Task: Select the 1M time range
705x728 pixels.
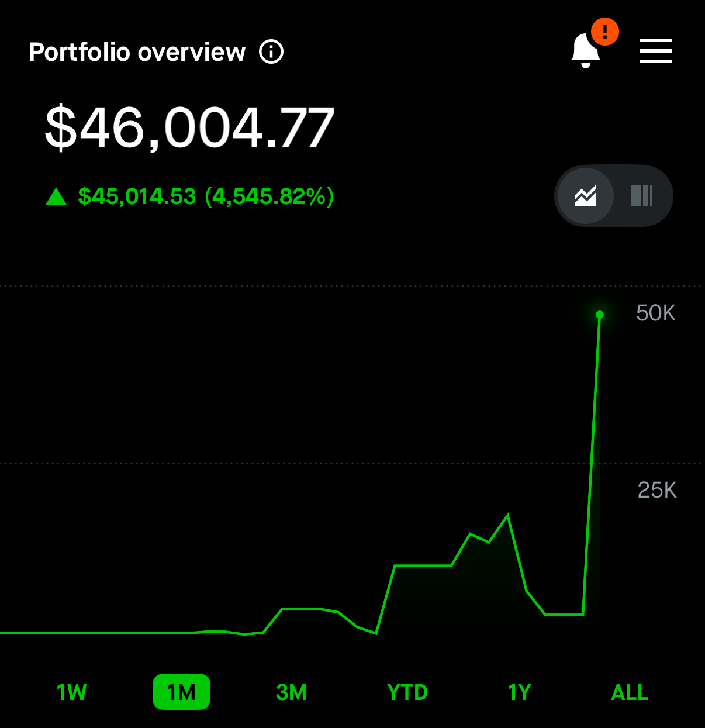Action: tap(181, 692)
